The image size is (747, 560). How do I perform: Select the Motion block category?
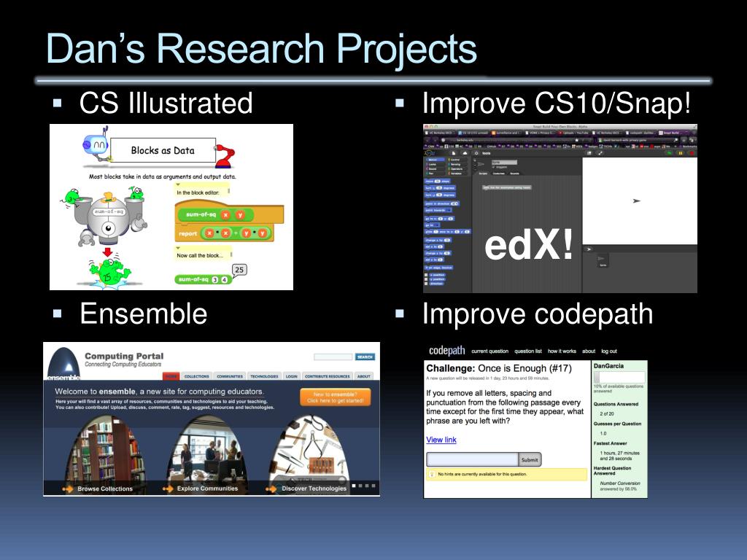coord(436,160)
